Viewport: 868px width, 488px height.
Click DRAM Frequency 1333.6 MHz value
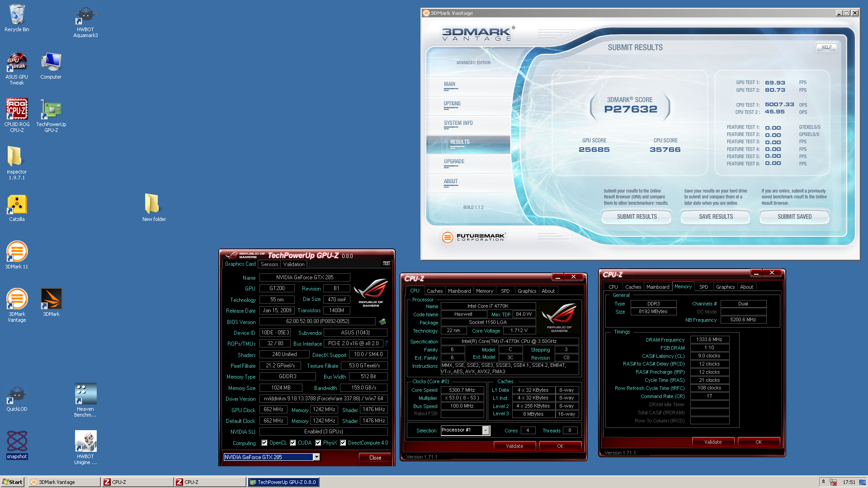[709, 339]
